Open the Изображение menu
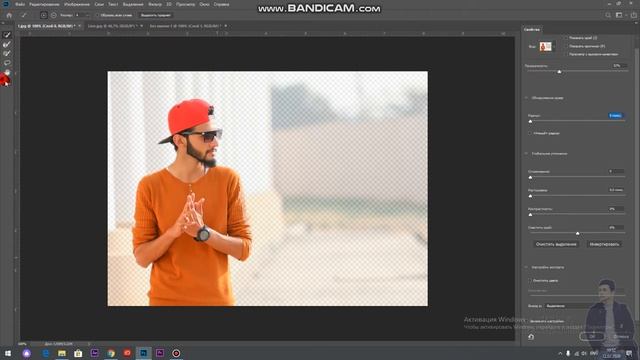Image resolution: width=640 pixels, height=360 pixels. [x=77, y=4]
